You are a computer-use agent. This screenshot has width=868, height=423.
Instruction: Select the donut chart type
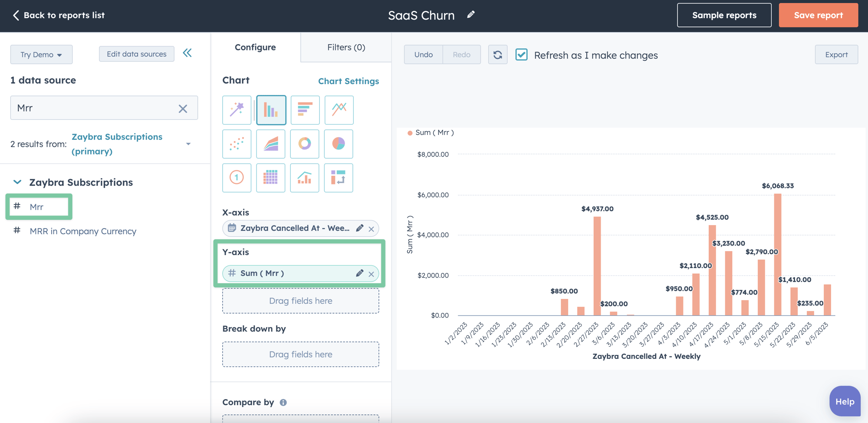click(x=304, y=144)
